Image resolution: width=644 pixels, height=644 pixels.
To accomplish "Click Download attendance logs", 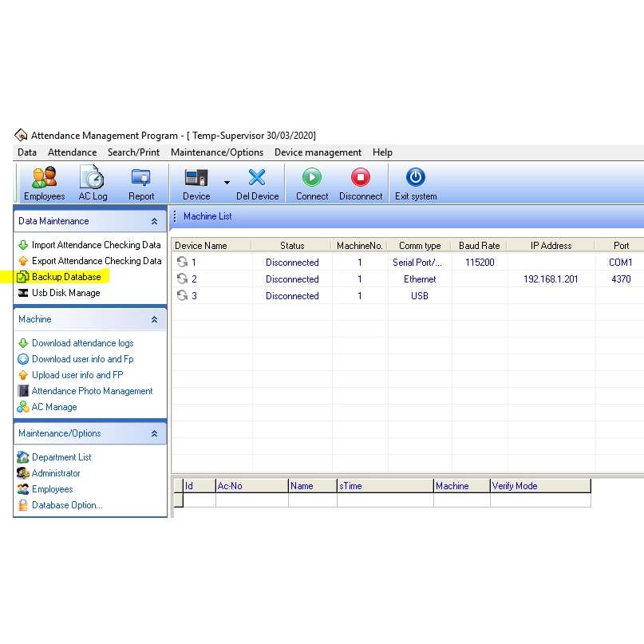I will point(82,343).
